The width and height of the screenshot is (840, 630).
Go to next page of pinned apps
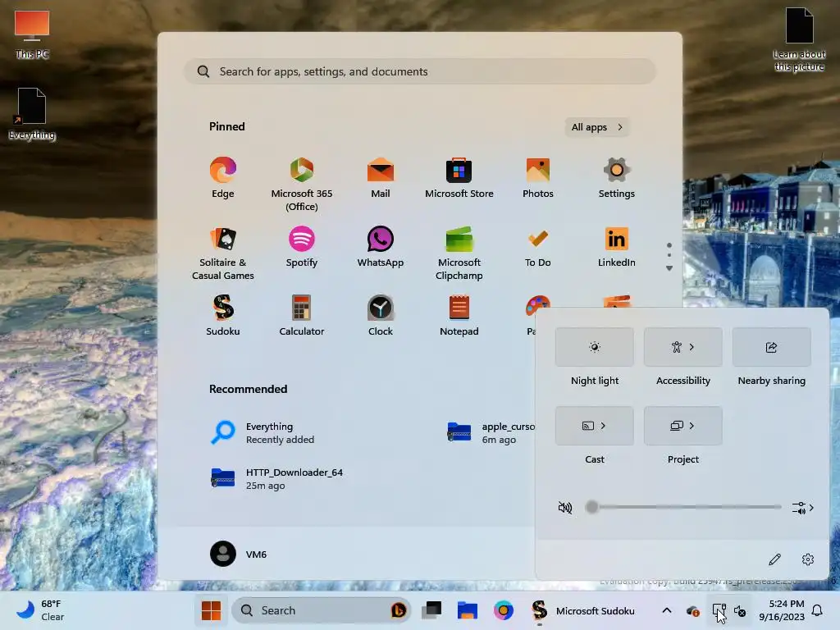pyautogui.click(x=669, y=268)
